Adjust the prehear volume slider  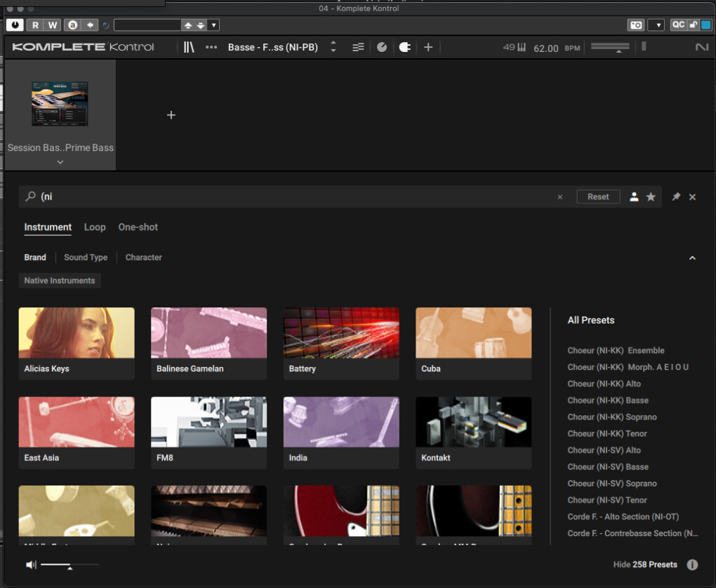[69, 565]
